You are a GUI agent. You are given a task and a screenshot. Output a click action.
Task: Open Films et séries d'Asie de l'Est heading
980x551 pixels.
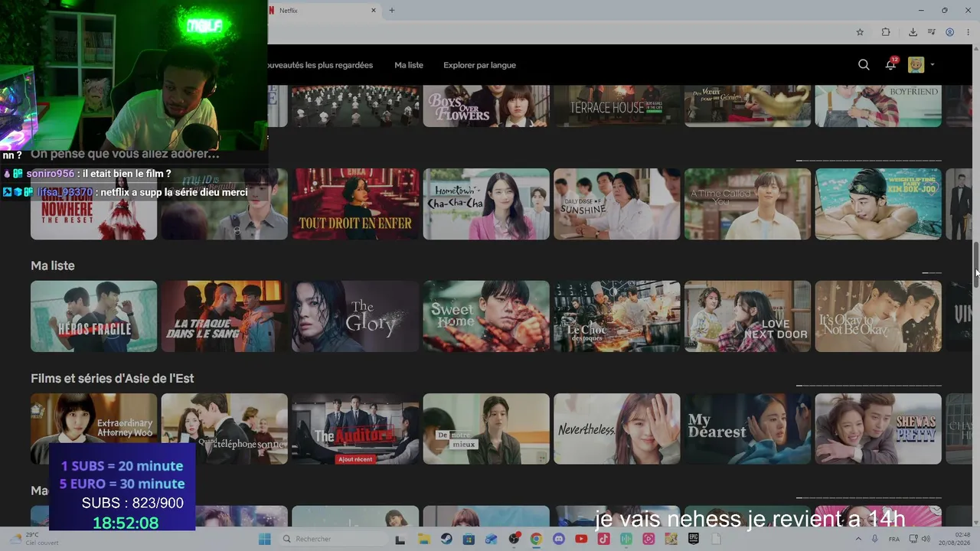pos(112,378)
